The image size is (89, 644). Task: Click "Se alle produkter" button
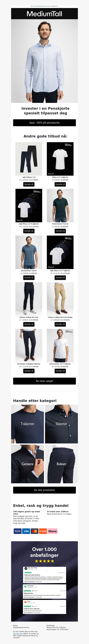pos(44,490)
